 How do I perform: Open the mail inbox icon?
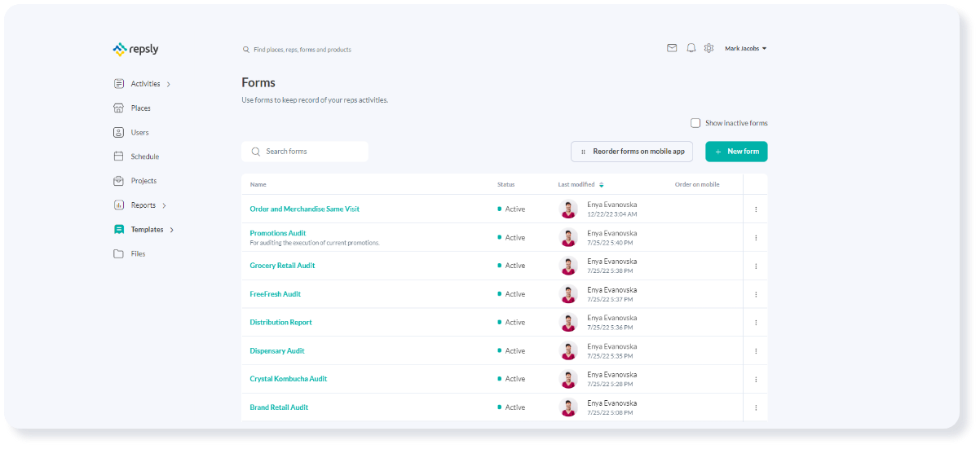click(x=672, y=48)
